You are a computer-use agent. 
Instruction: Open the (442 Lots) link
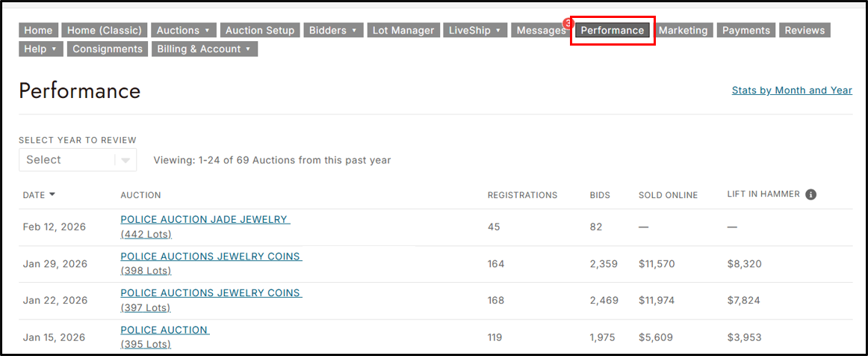tap(146, 235)
